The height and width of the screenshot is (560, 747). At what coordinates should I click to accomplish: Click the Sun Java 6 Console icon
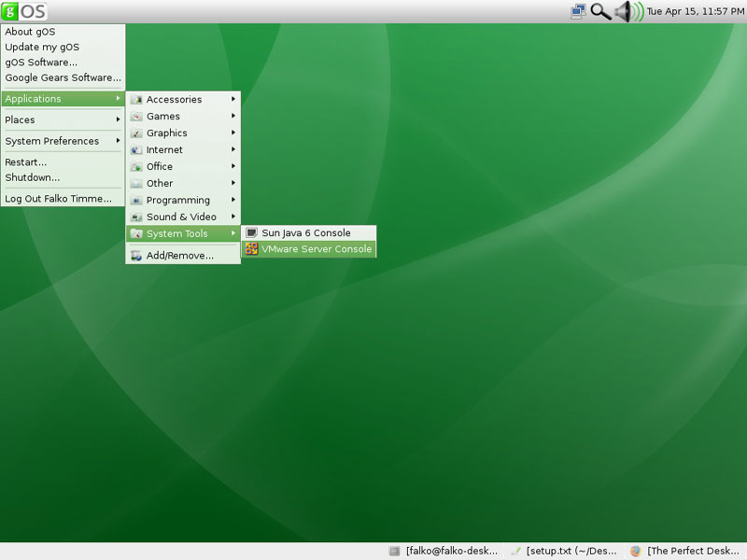click(251, 232)
